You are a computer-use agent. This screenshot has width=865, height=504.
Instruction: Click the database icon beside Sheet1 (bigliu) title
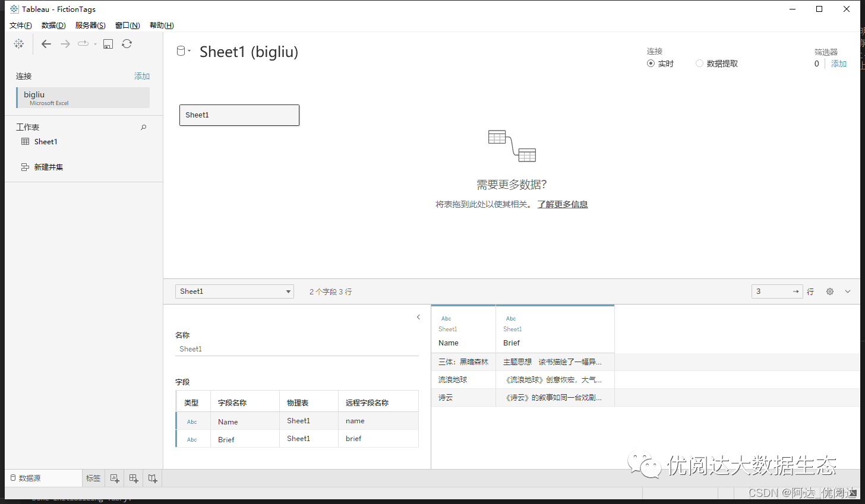181,51
